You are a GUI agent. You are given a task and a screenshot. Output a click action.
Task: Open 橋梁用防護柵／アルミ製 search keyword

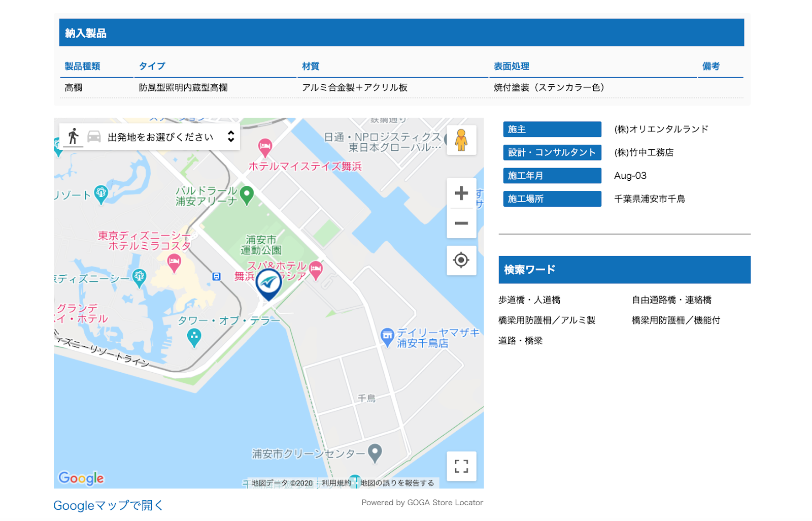tap(547, 320)
